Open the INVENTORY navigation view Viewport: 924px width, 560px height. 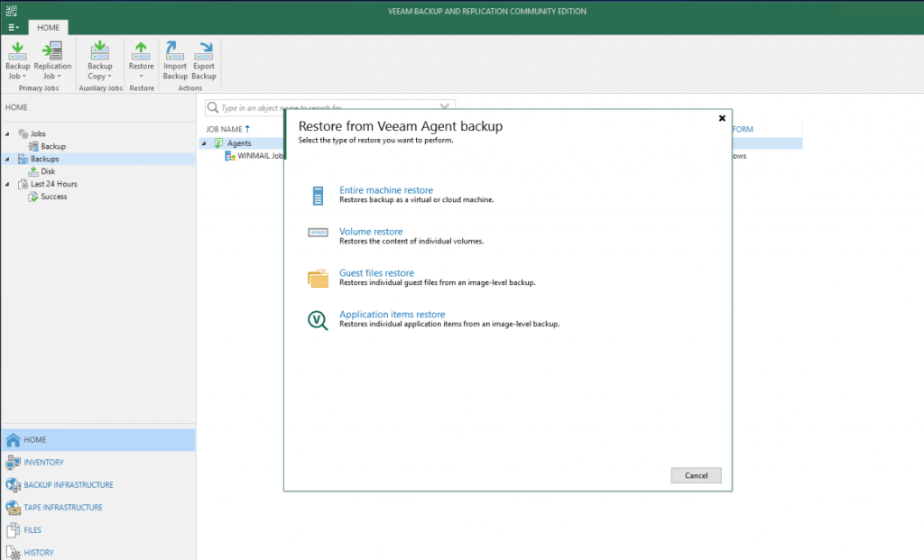tap(43, 463)
